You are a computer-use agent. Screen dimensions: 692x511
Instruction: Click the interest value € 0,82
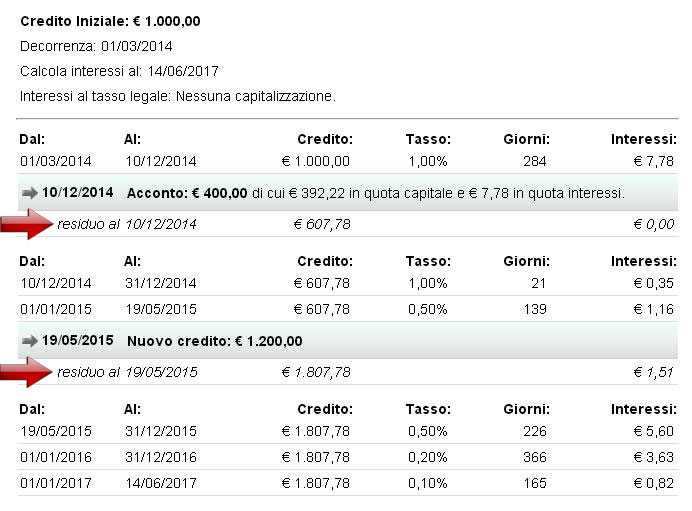pos(654,483)
